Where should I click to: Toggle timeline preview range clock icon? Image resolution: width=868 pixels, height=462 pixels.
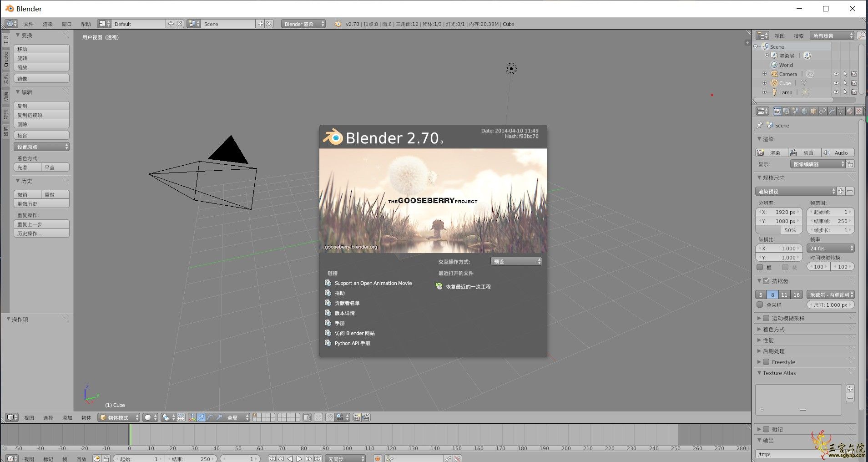tap(97, 458)
